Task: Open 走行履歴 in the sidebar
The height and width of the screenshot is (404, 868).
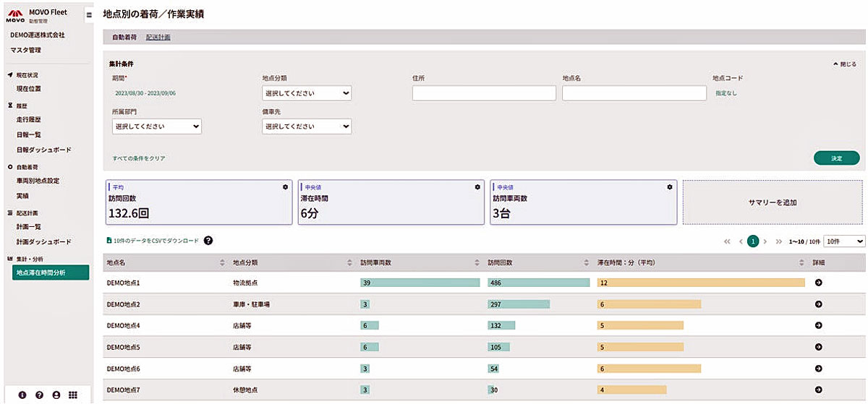Action: click(29, 119)
